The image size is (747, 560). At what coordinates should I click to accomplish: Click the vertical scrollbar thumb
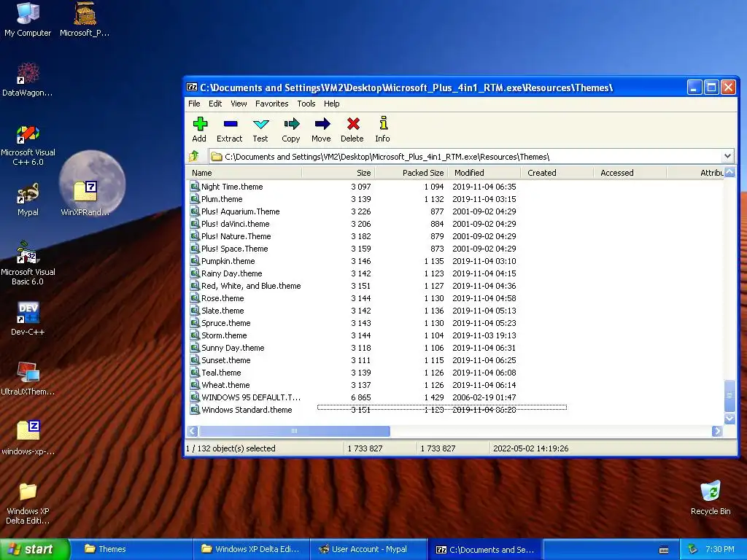[729, 395]
